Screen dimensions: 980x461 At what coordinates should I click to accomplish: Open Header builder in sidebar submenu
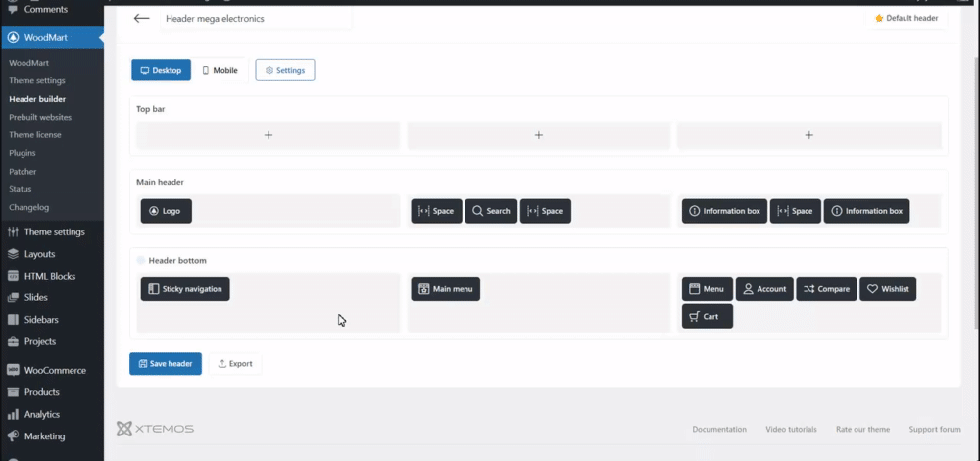pyautogui.click(x=37, y=99)
